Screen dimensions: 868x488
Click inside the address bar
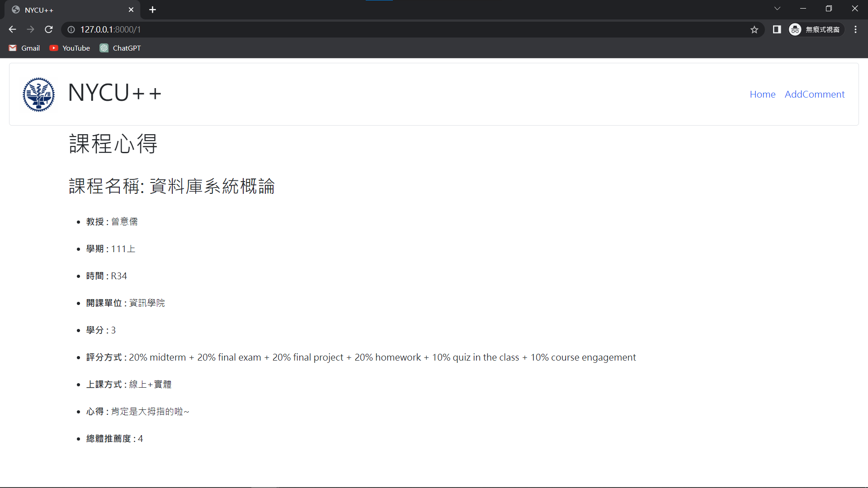pyautogui.click(x=271, y=29)
